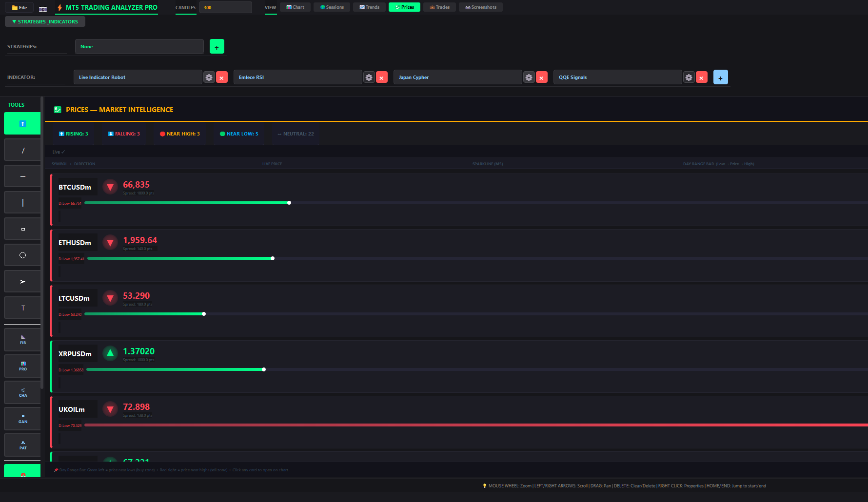Open settings for the Emlece RSI indicator
This screenshot has height=502, width=868.
[x=369, y=77]
